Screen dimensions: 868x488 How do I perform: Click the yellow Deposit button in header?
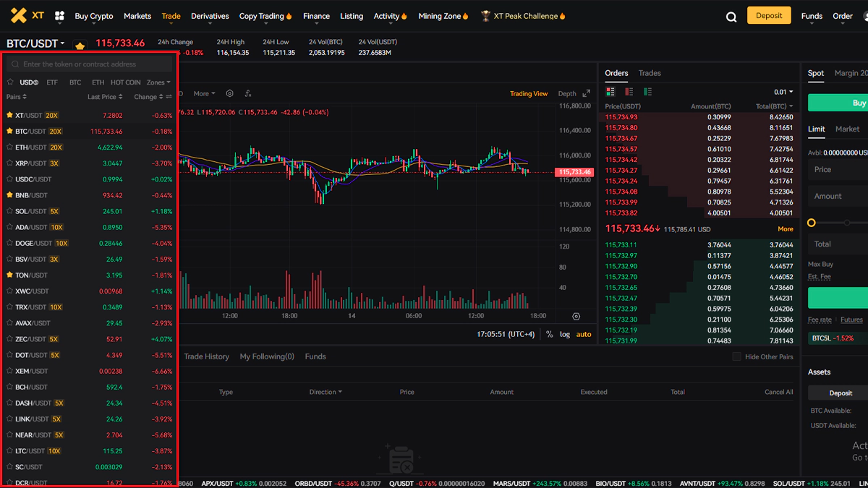pyautogui.click(x=769, y=16)
